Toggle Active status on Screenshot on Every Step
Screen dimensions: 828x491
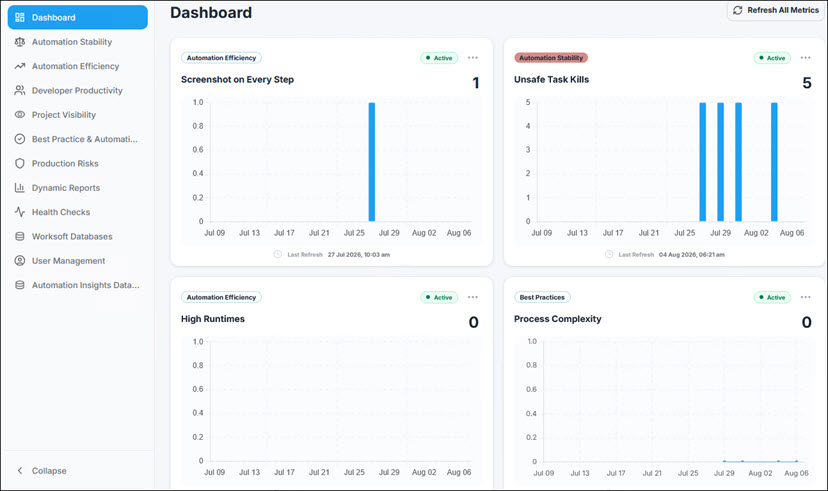439,58
